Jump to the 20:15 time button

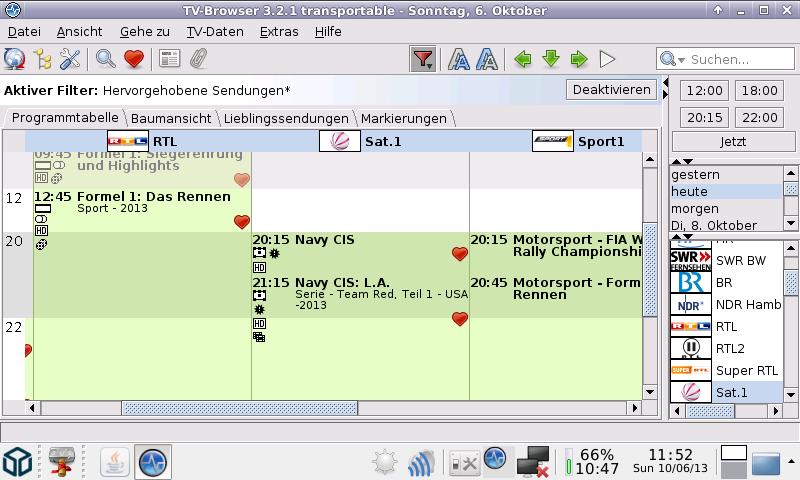click(x=705, y=117)
